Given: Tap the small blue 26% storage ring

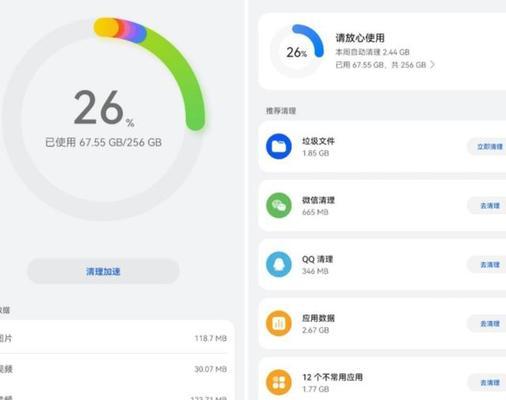Looking at the screenshot, I should click(x=297, y=51).
